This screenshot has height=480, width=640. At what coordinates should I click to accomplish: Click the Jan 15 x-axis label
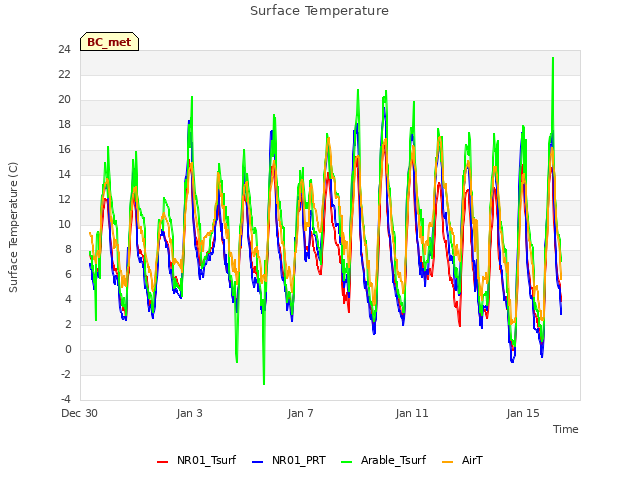[523, 413]
